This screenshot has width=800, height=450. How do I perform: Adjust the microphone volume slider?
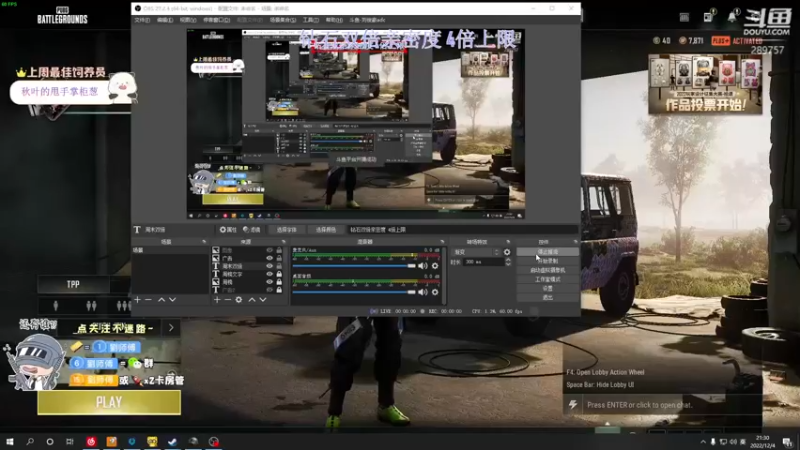354,266
